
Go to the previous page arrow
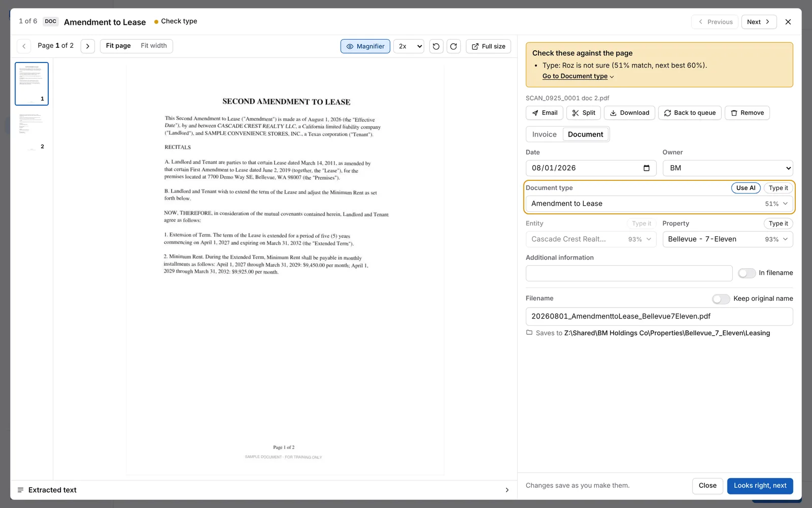click(x=24, y=46)
